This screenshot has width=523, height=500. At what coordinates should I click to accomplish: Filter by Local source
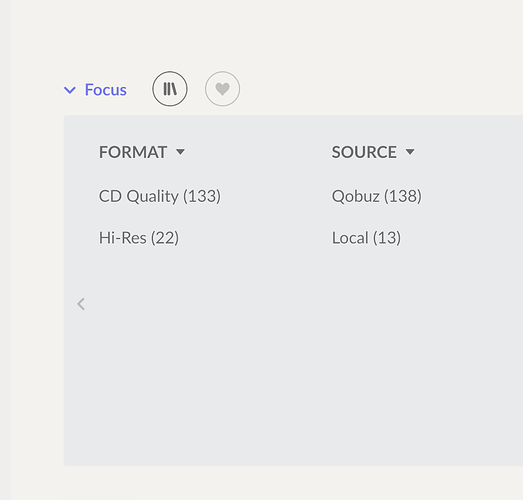[x=366, y=238]
